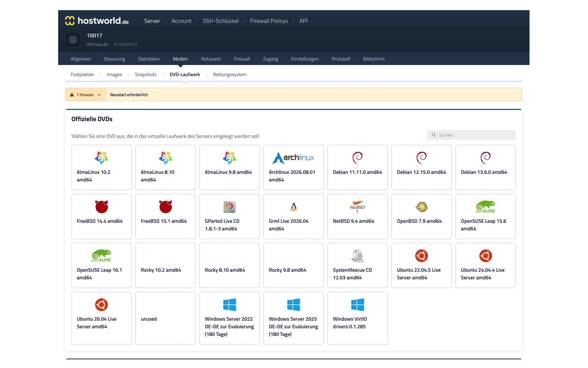Click the 'Offizielle DVDs' heading

pyautogui.click(x=92, y=119)
